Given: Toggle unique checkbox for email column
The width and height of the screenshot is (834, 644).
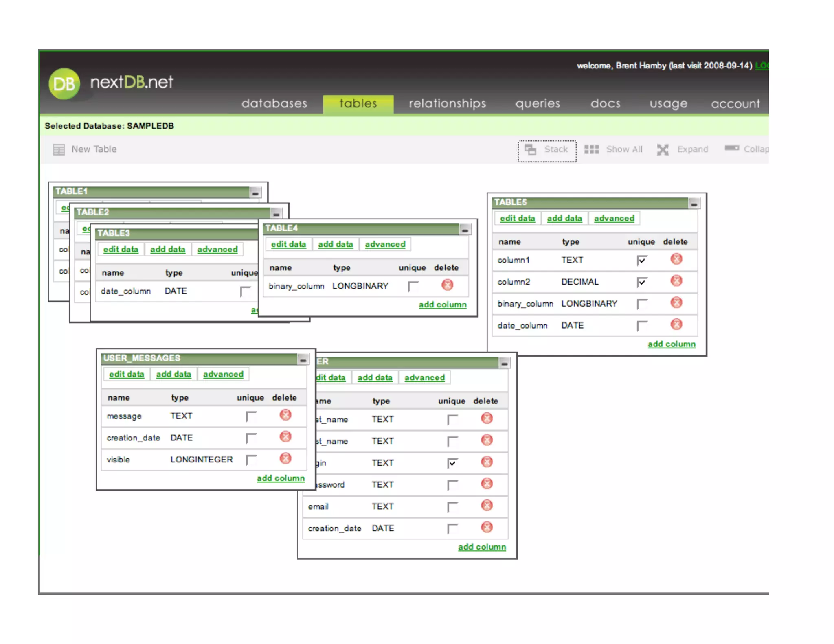Looking at the screenshot, I should point(452,506).
